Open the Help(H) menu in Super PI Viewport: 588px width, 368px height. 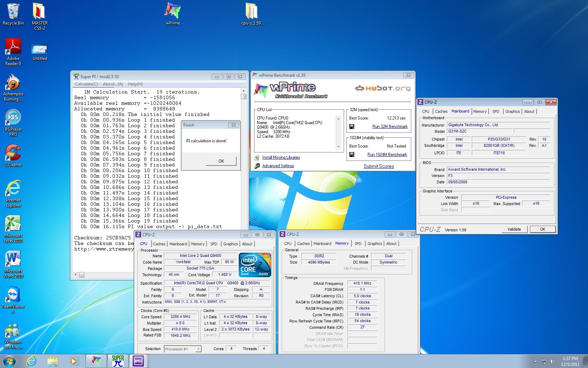coord(135,84)
